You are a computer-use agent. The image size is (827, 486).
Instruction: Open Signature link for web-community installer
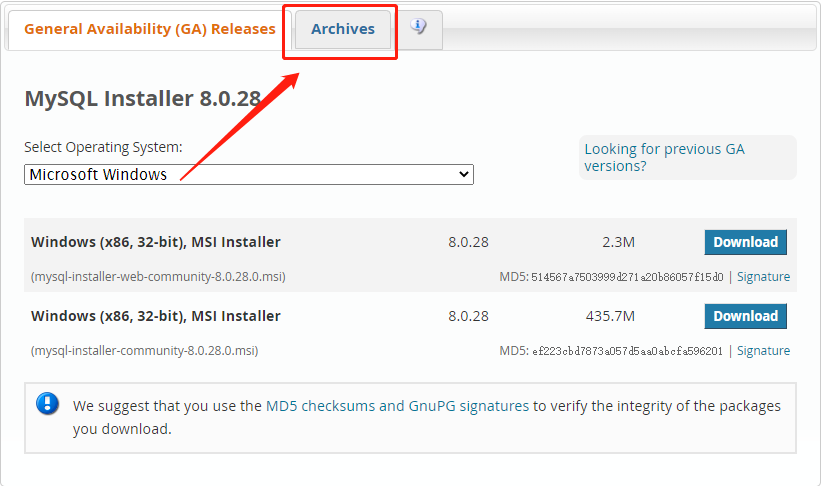click(763, 277)
